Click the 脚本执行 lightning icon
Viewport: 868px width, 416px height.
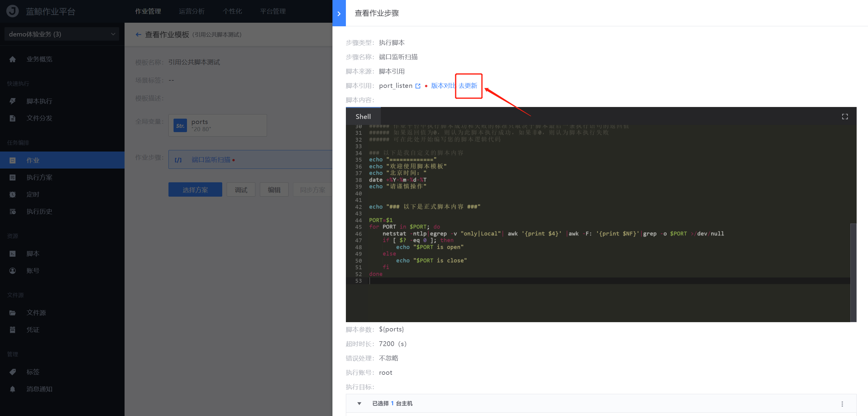13,101
